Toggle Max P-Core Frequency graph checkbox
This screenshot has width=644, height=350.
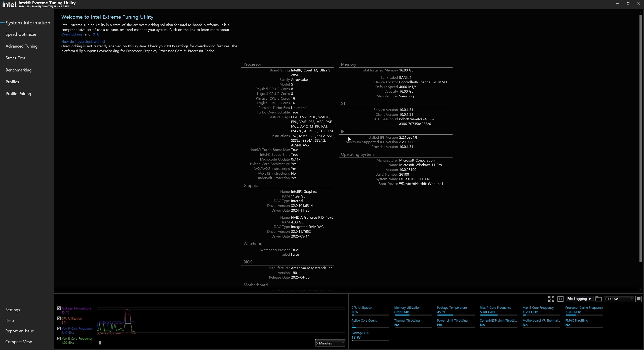59,328
